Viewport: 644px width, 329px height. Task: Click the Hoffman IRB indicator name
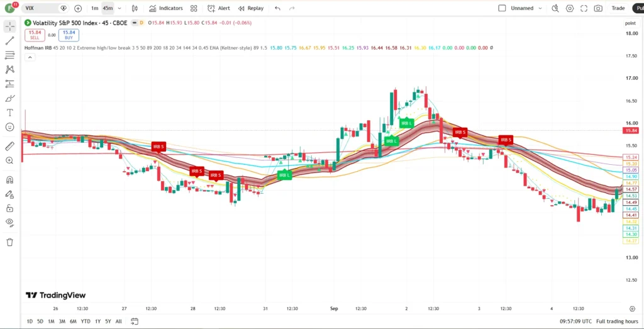(x=38, y=48)
